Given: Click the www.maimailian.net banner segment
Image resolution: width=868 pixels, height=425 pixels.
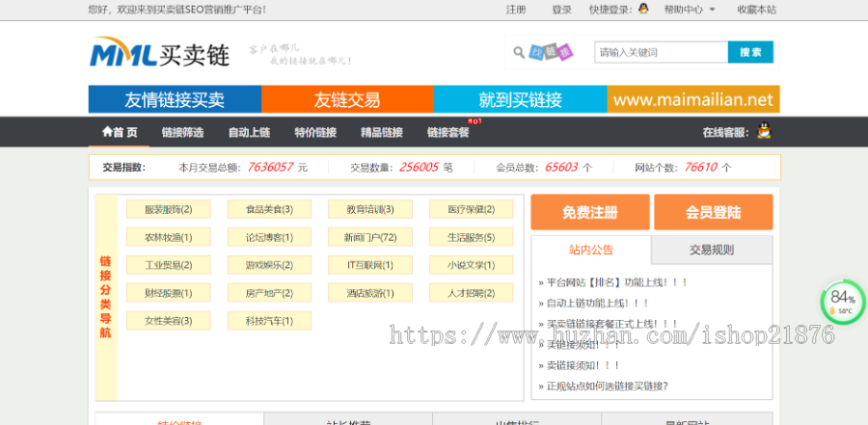Looking at the screenshot, I should (x=692, y=99).
